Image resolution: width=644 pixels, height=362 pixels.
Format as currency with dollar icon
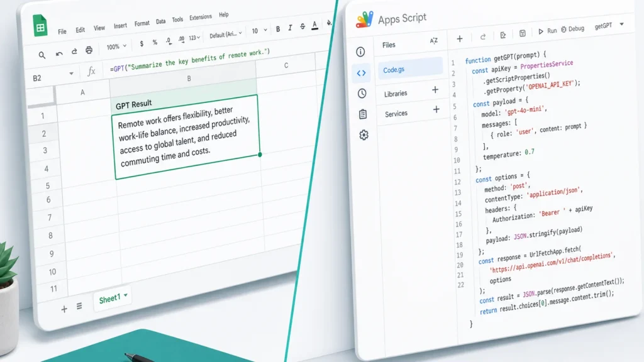click(x=142, y=43)
